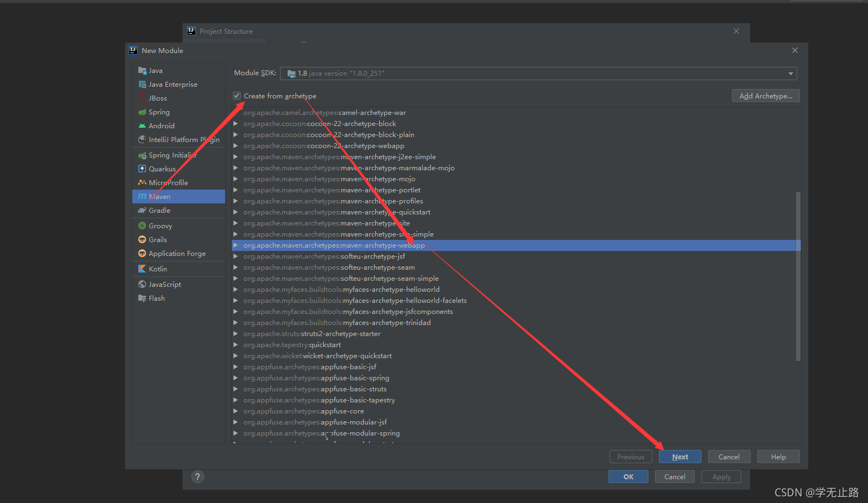The image size is (868, 503).
Task: Click the SDK folder icon in Module SDK field
Action: point(292,74)
